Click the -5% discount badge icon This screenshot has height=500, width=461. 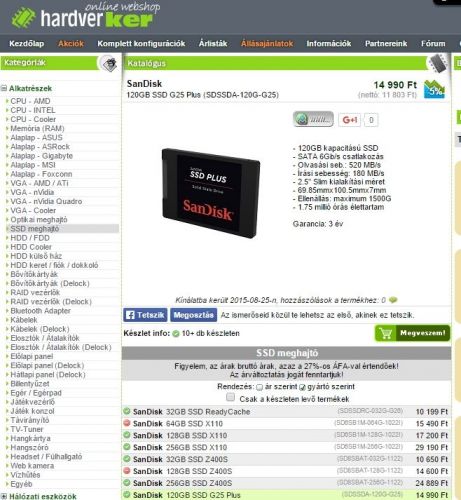coord(434,89)
